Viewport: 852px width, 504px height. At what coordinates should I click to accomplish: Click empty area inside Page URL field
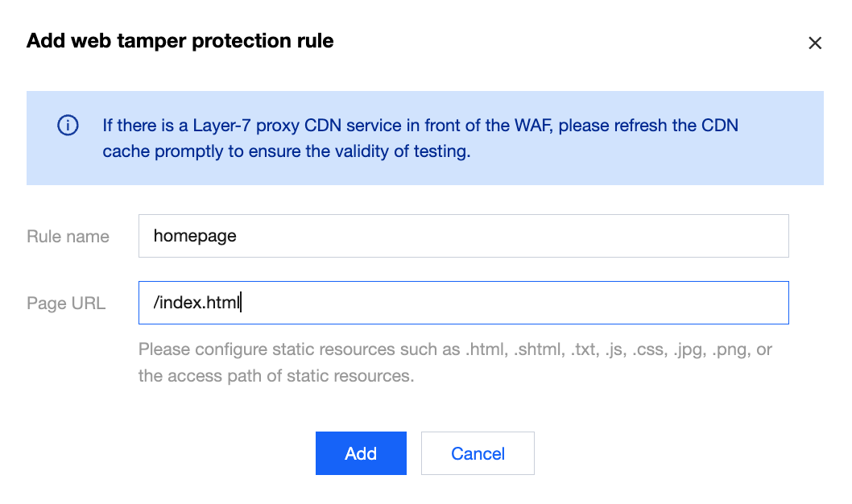coord(514,303)
